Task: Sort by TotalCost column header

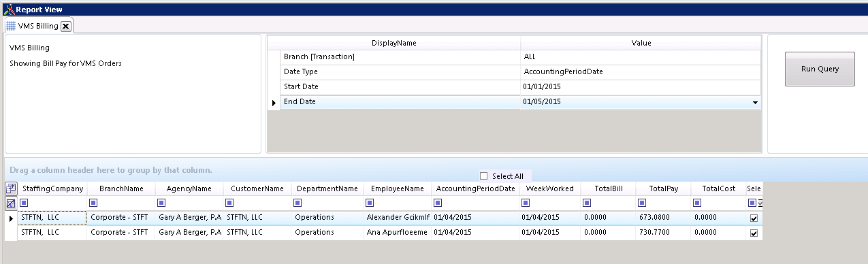Action: (719, 188)
